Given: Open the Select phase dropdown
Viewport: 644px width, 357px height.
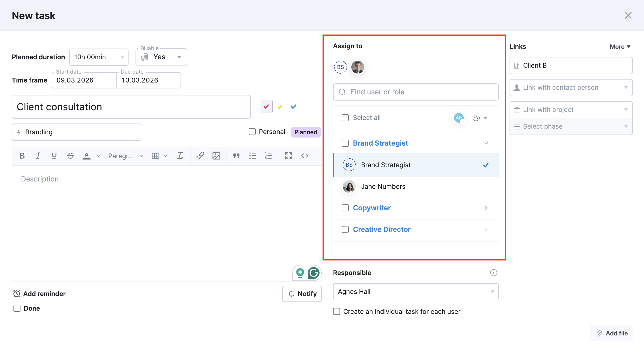Looking at the screenshot, I should pos(571,126).
